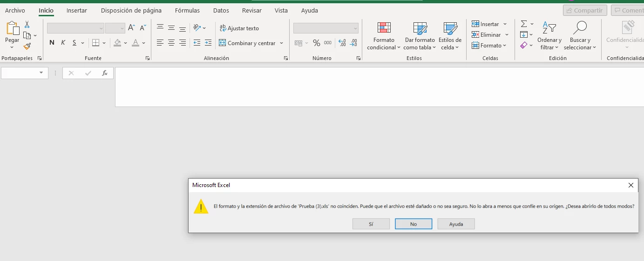Screen dimensions: 644x261
Task: Open underline style dropdown arrow
Action: point(82,43)
